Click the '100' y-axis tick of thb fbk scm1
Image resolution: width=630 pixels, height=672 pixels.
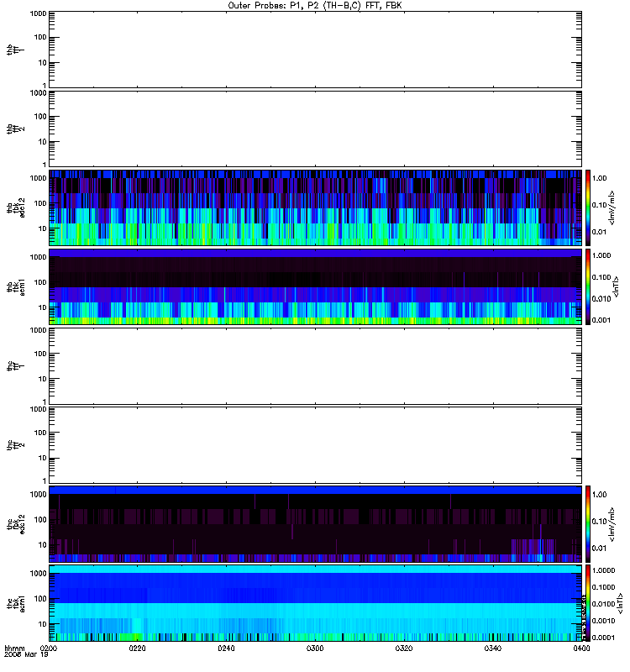click(40, 282)
